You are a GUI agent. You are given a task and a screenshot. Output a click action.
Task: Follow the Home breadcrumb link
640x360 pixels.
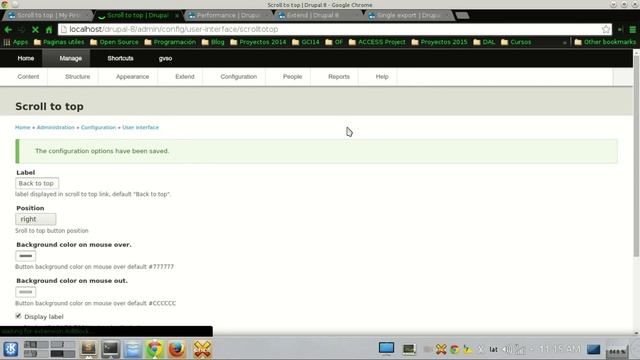tap(23, 127)
